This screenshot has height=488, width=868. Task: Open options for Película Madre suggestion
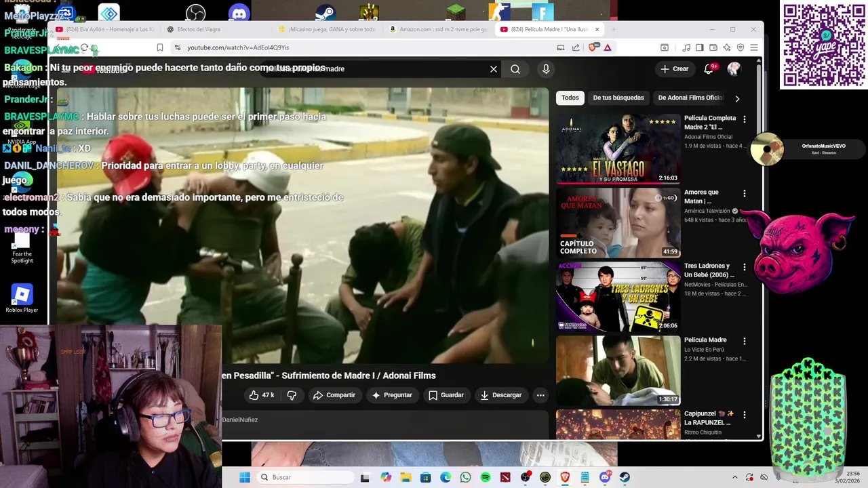click(x=745, y=341)
